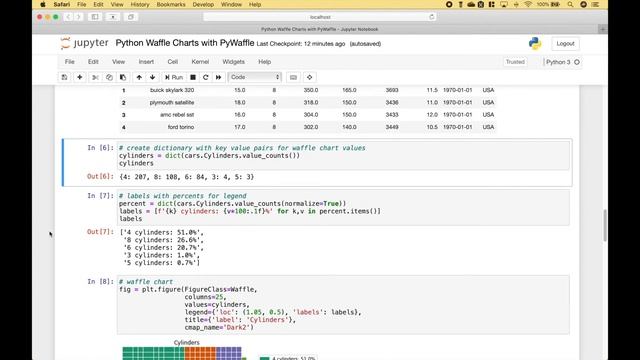Focus the localhost address bar

320,17
